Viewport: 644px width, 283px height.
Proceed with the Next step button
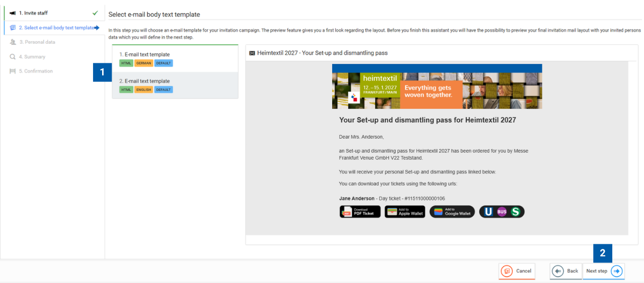pyautogui.click(x=604, y=271)
